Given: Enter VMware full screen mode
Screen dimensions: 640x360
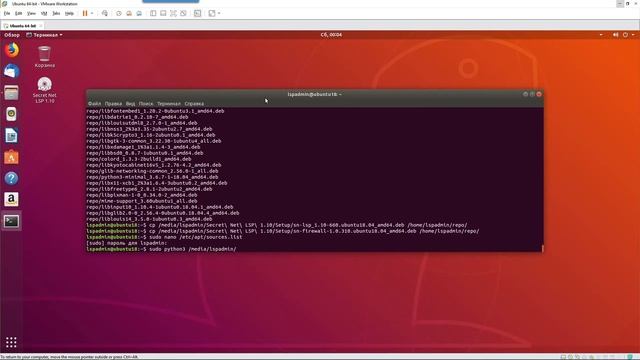Looking at the screenshot, I should click(173, 13).
